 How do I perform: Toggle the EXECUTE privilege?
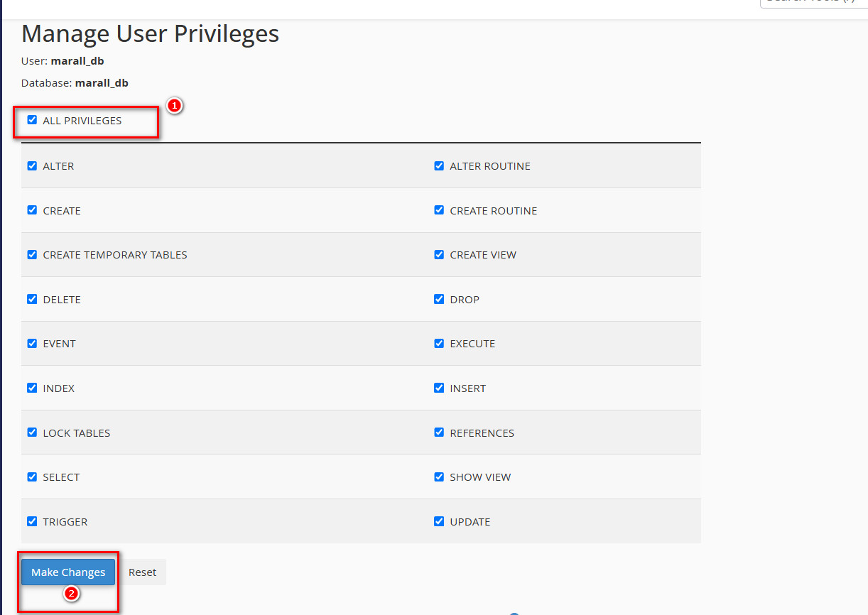tap(439, 343)
